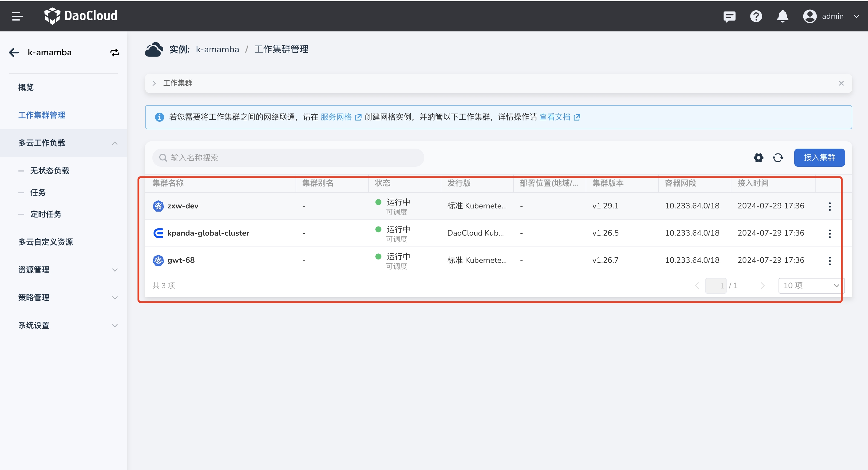The height and width of the screenshot is (470, 868).
Task: Expand the 资源管理 menu
Action: 115,270
